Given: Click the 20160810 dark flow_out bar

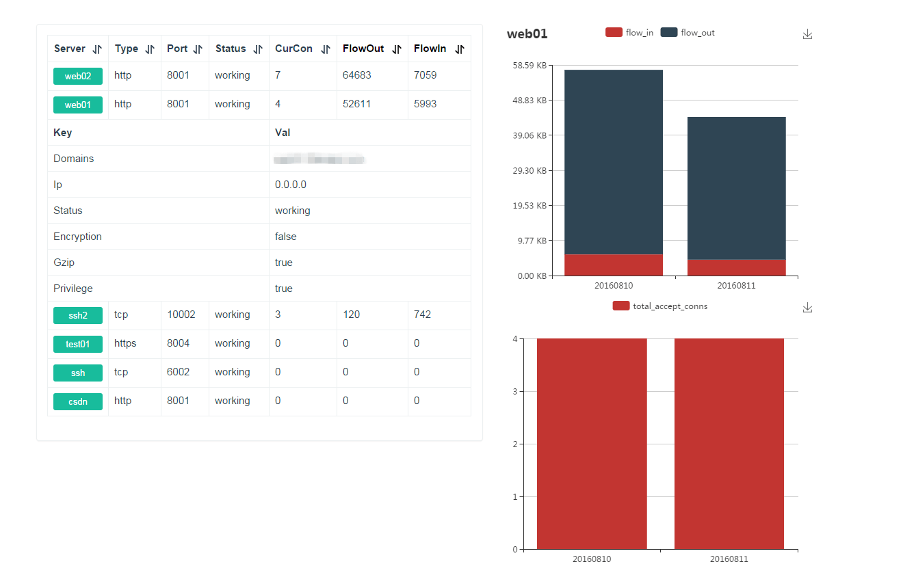Looking at the screenshot, I should (613, 161).
